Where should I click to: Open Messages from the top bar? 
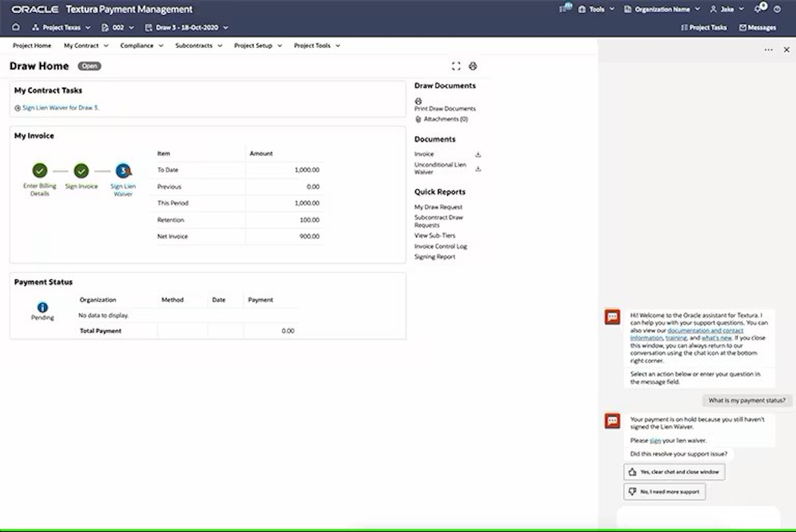(x=758, y=27)
